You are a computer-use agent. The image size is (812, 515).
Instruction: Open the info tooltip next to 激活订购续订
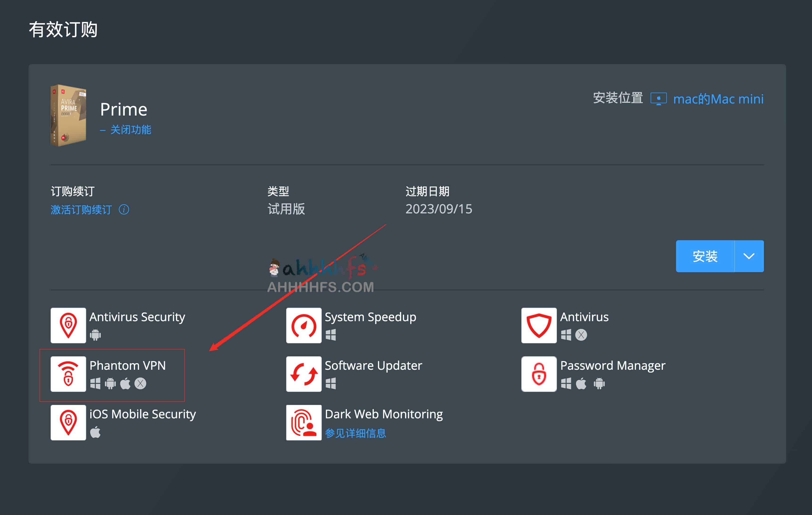click(x=124, y=210)
